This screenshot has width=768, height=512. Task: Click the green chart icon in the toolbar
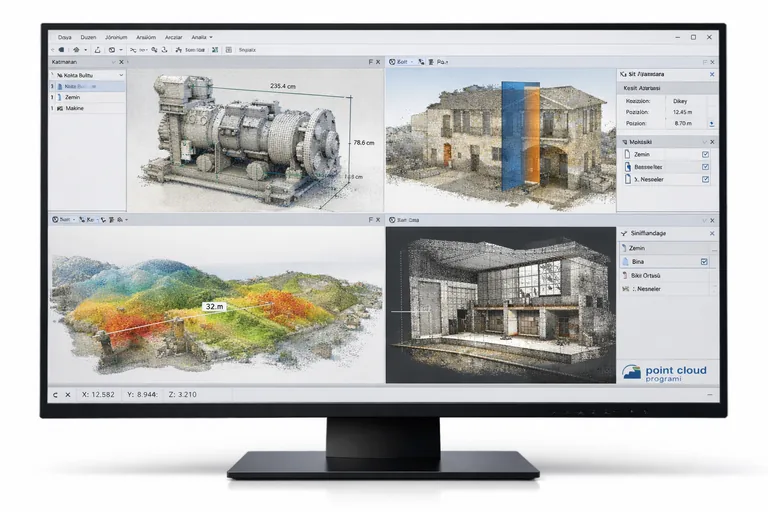click(x=215, y=50)
